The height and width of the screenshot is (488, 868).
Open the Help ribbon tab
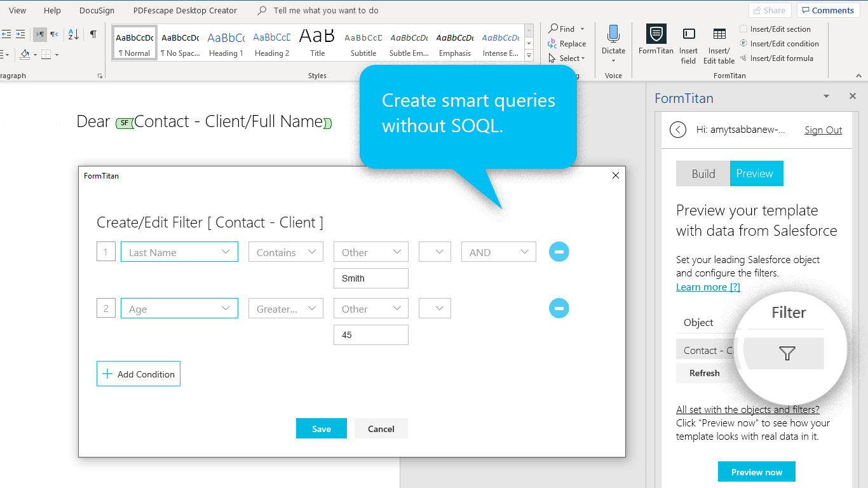click(x=52, y=10)
